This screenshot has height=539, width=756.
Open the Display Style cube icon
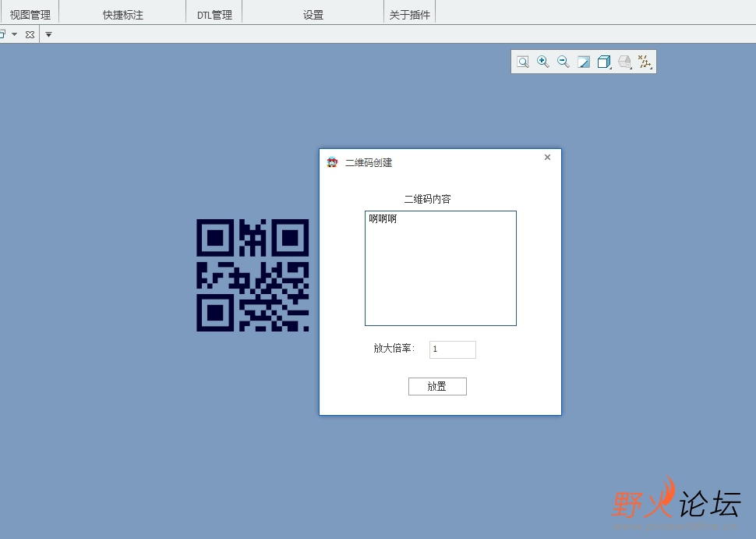point(604,62)
